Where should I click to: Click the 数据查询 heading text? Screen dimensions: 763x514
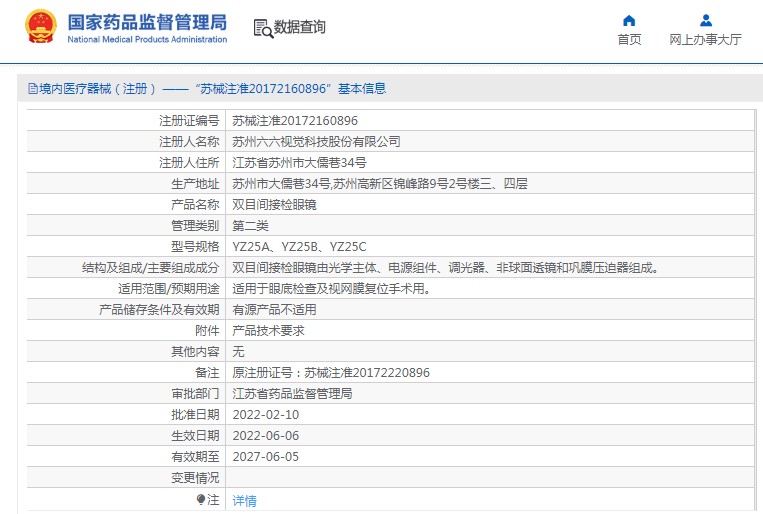pyautogui.click(x=299, y=27)
